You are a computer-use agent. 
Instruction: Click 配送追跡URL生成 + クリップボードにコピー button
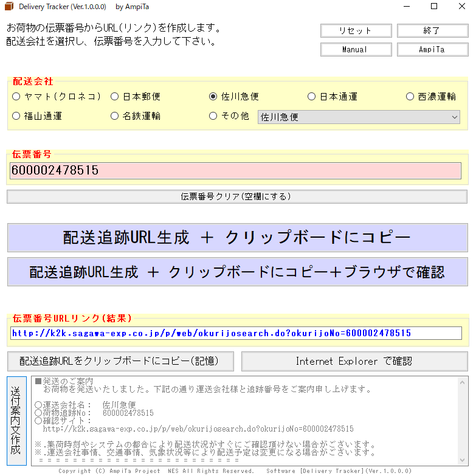238,238
